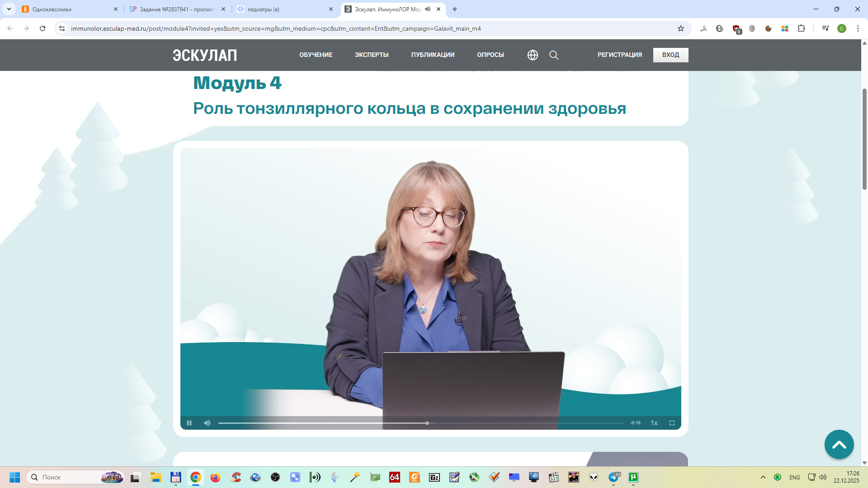
Task: Open the site language globe icon
Action: click(533, 55)
